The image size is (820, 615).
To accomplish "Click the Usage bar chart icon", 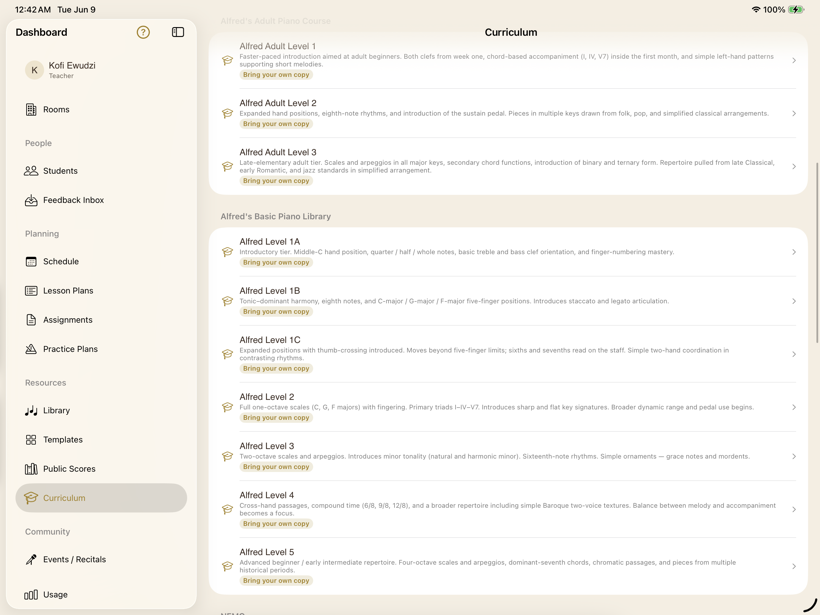I will tap(31, 595).
